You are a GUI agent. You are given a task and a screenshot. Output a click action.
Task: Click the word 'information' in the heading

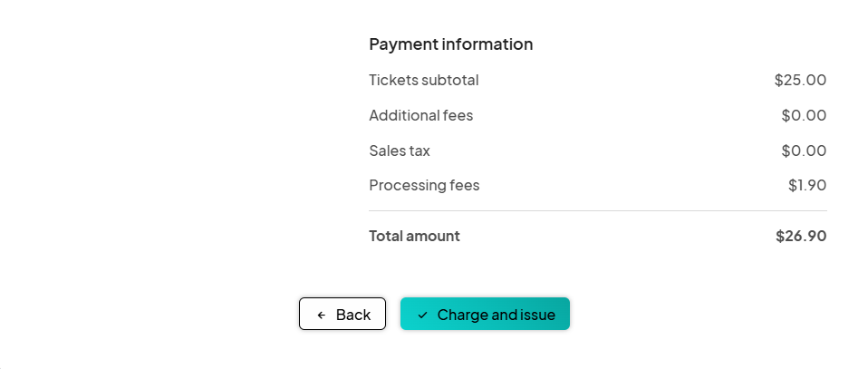[x=485, y=44]
